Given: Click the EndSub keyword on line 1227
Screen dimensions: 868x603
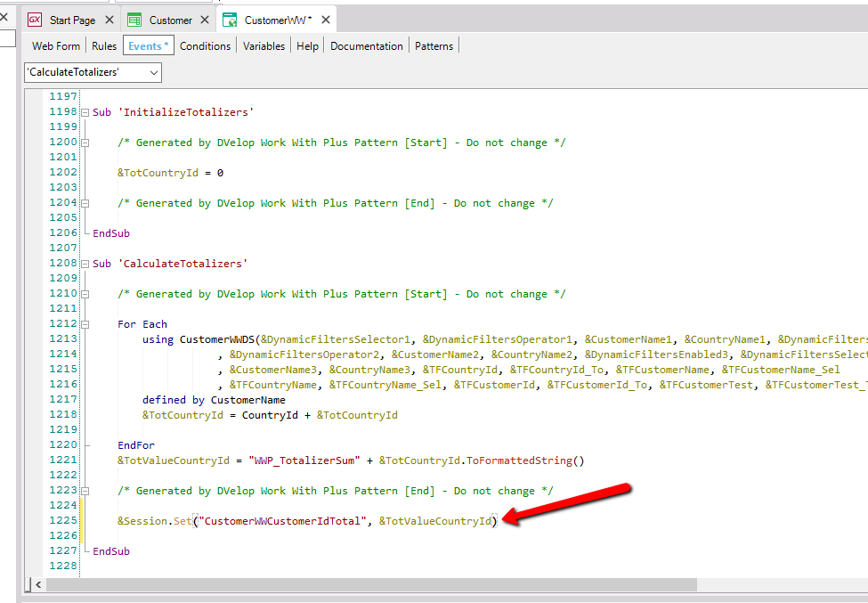Looking at the screenshot, I should click(x=111, y=551).
